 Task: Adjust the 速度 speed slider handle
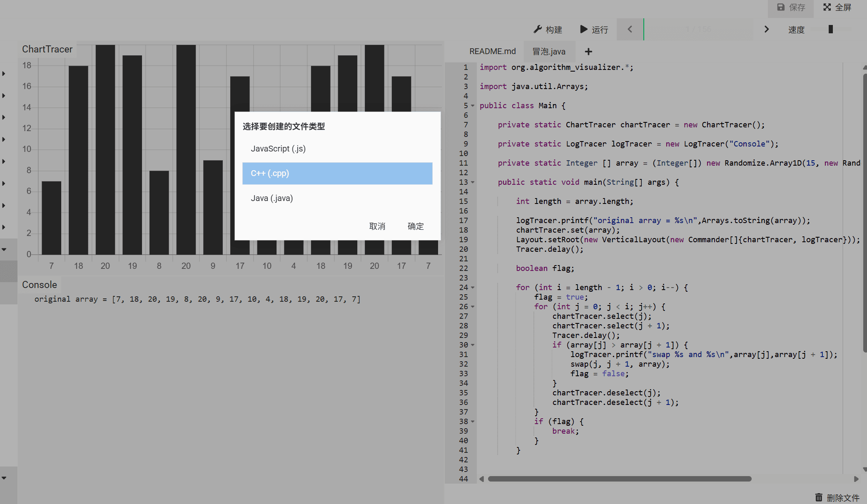830,29
